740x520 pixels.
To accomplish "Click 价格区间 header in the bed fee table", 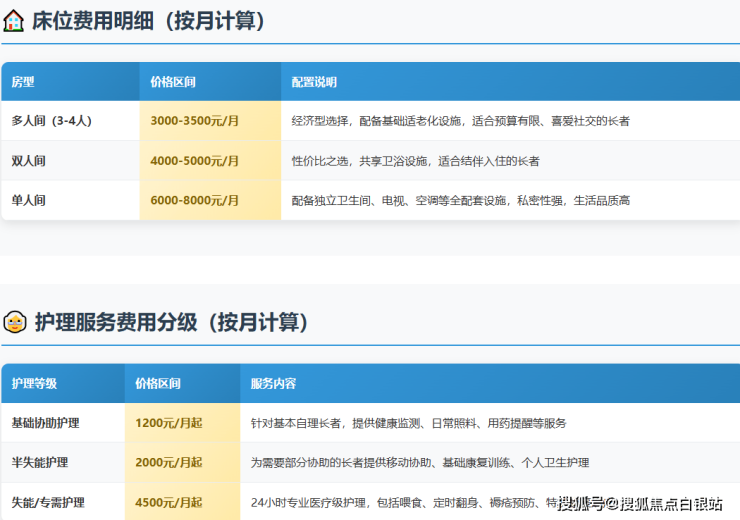I will point(172,82).
